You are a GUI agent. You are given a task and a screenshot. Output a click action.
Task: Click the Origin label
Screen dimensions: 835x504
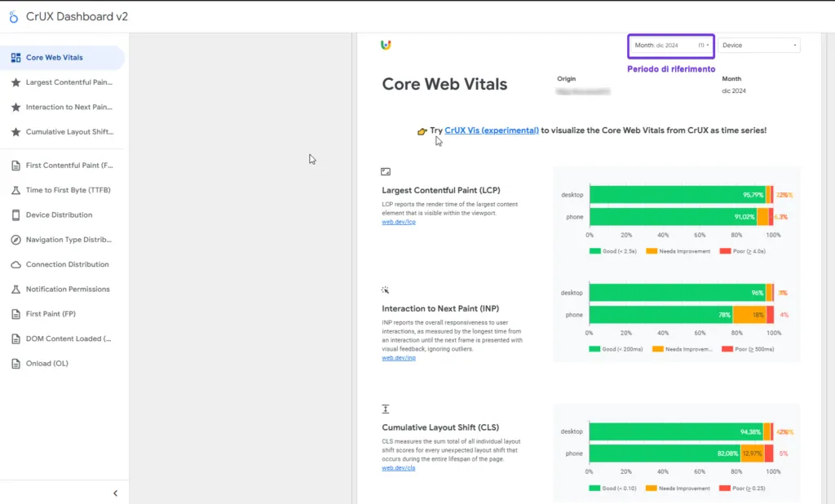pyautogui.click(x=566, y=79)
